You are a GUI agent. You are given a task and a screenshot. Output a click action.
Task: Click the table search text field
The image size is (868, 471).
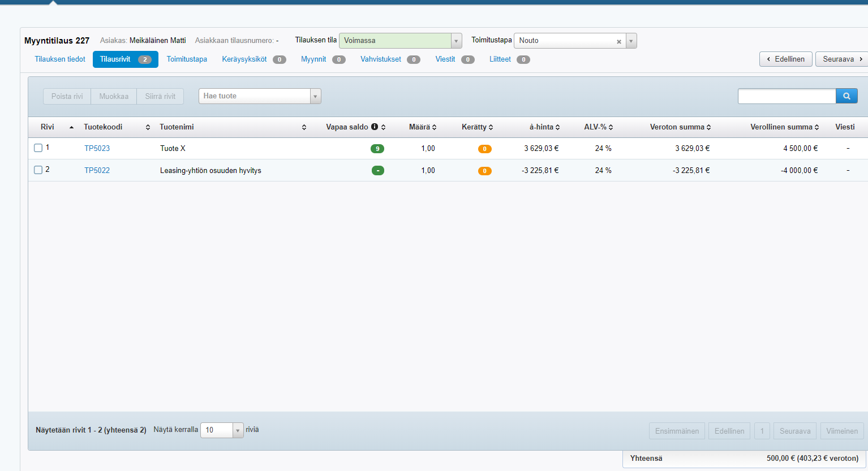787,96
